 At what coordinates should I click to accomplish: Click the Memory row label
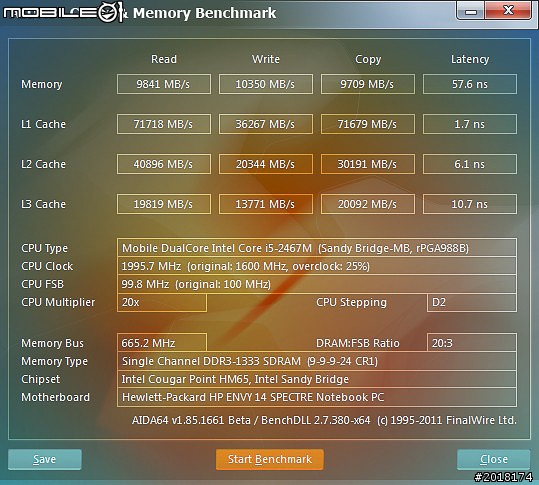[x=42, y=84]
